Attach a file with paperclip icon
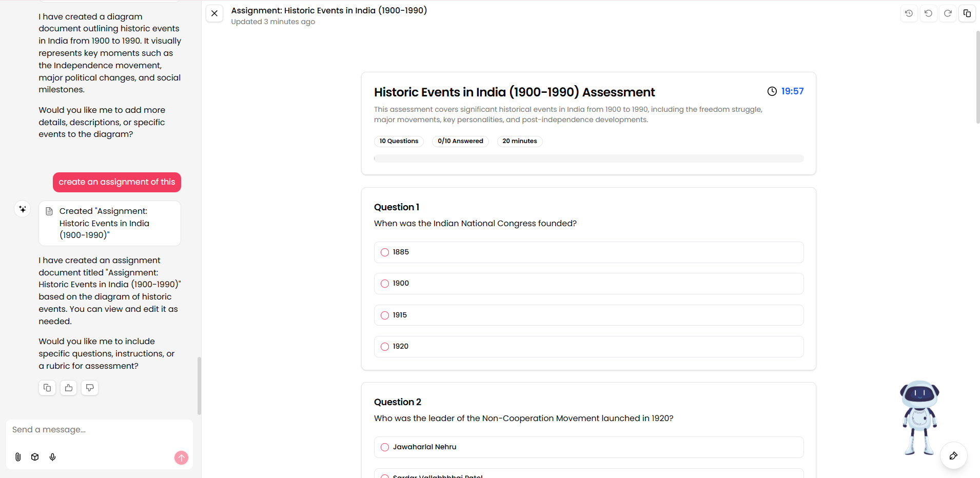980x478 pixels. pos(18,457)
